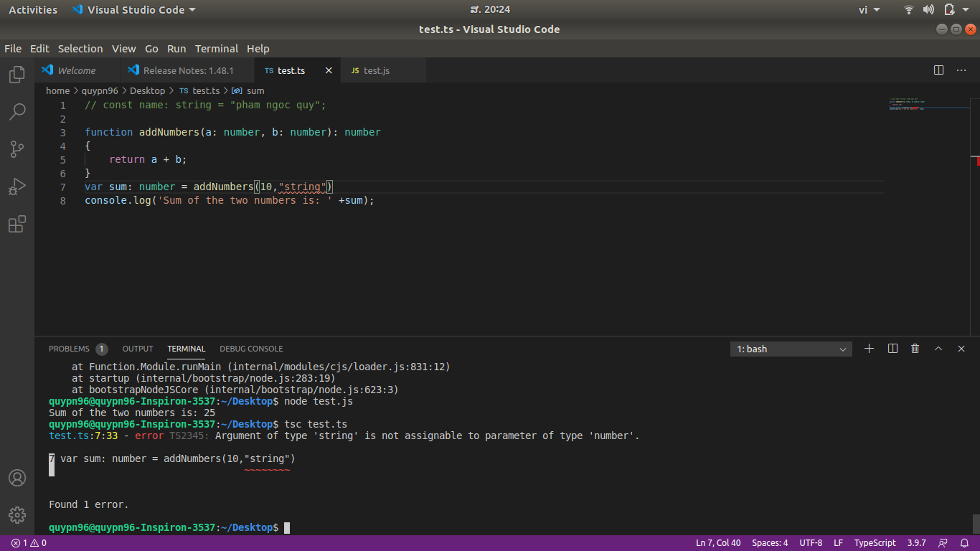Open the Run and Debug view
Screen dimensions: 980x551
tap(17, 187)
